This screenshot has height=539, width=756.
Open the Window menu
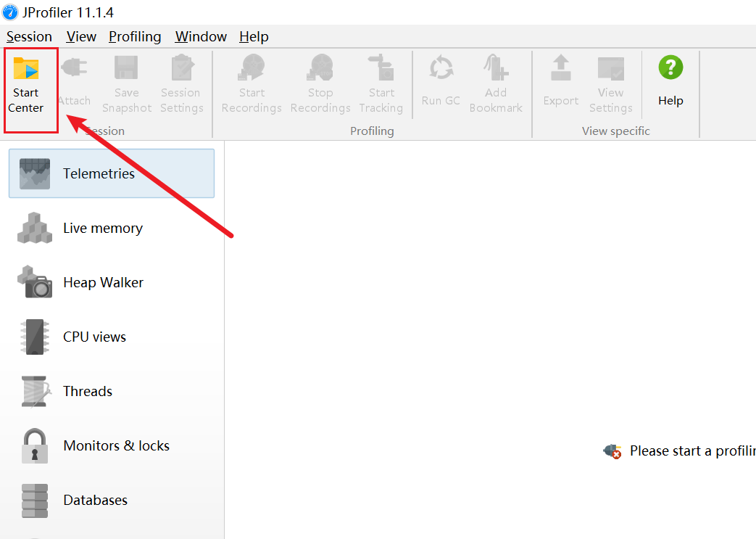(x=201, y=36)
